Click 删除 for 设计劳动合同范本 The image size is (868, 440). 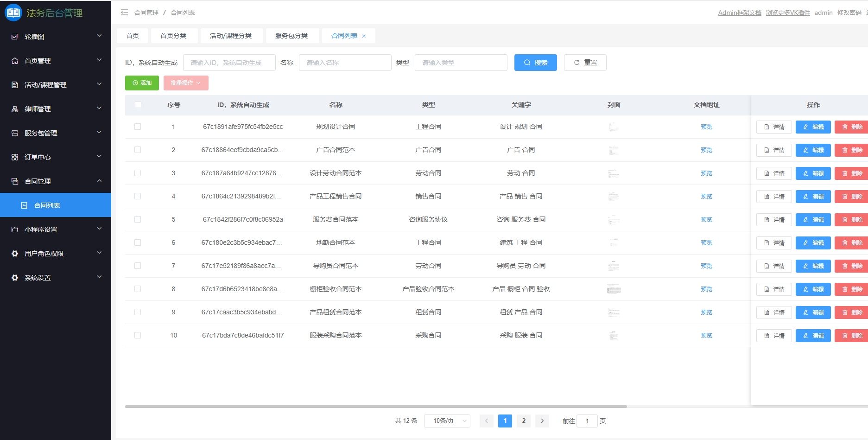852,173
